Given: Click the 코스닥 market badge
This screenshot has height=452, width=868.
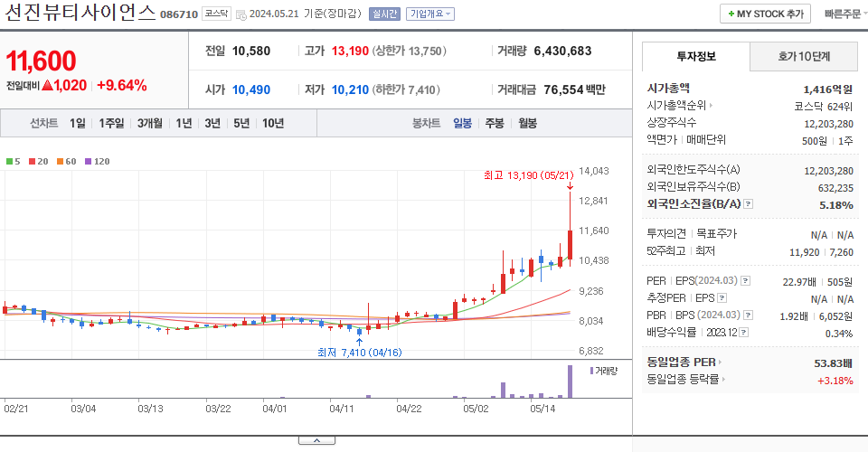Looking at the screenshot, I should (216, 14).
